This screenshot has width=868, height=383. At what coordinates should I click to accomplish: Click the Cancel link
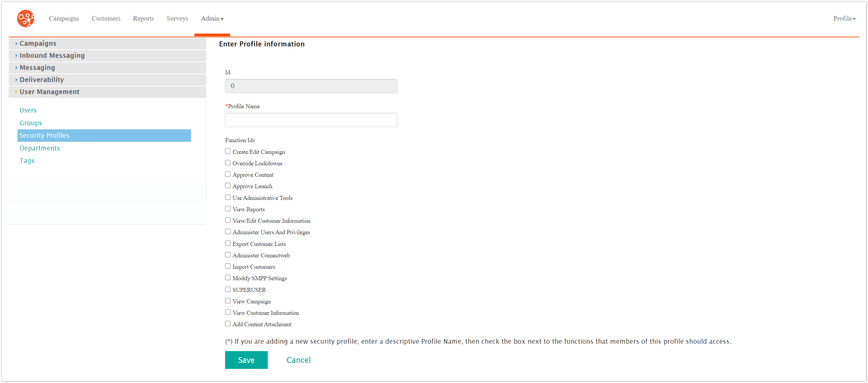point(299,360)
